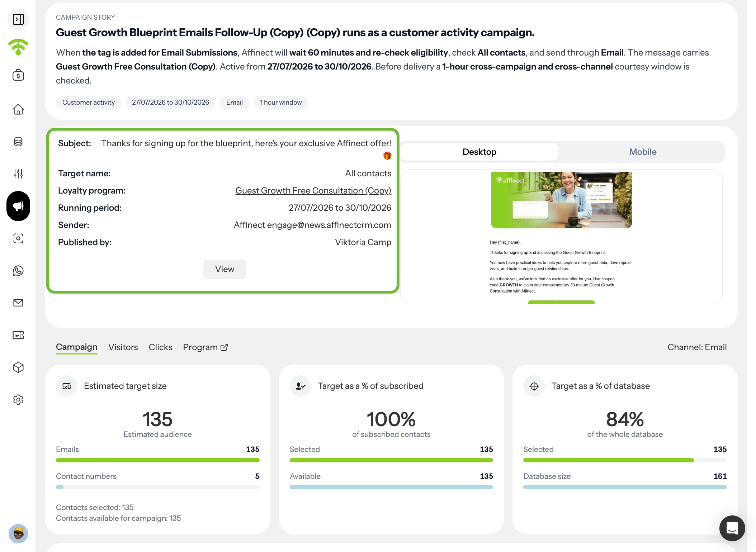Image resolution: width=756 pixels, height=552 pixels.
Task: Open the chat support bubble
Action: click(732, 528)
